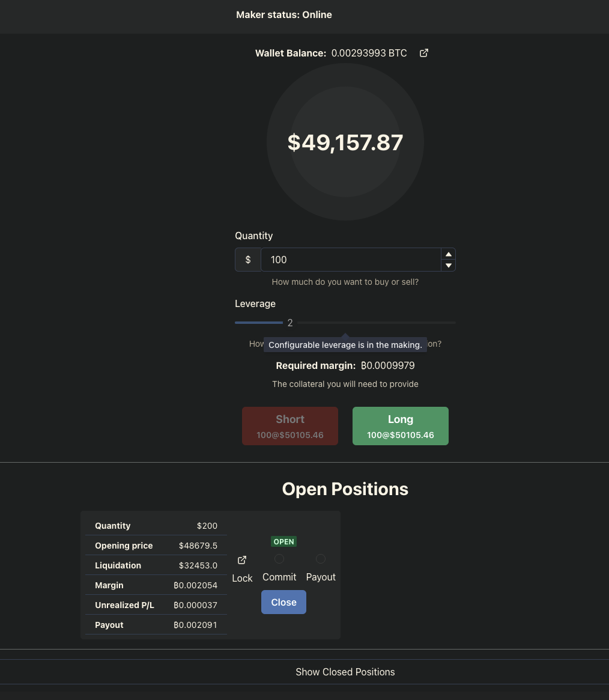The image size is (609, 700).
Task: Click the dollar sign currency symbol beside Quantity
Action: 247,260
